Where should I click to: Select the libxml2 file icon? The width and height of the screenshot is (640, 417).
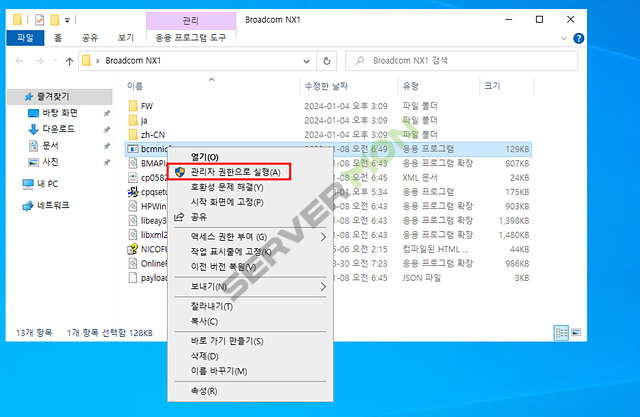[133, 235]
